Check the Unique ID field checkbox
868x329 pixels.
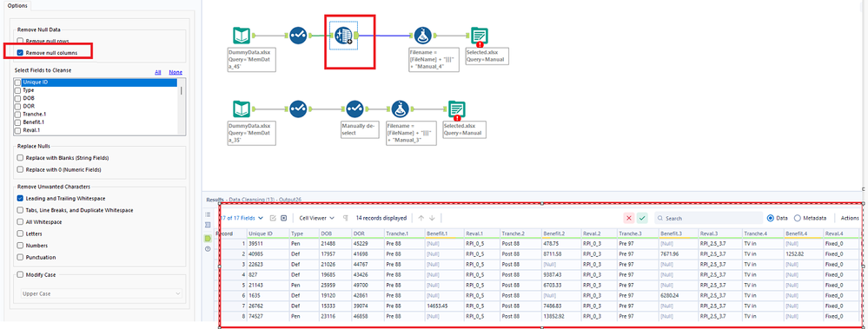click(18, 82)
